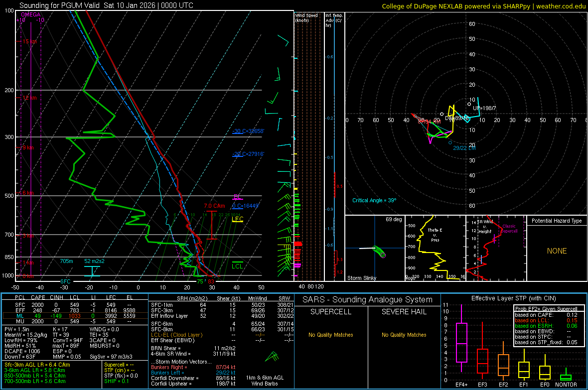Click the 'SHIP = 0.1' value
Screen dimensions: 588x390
[x=116, y=381]
